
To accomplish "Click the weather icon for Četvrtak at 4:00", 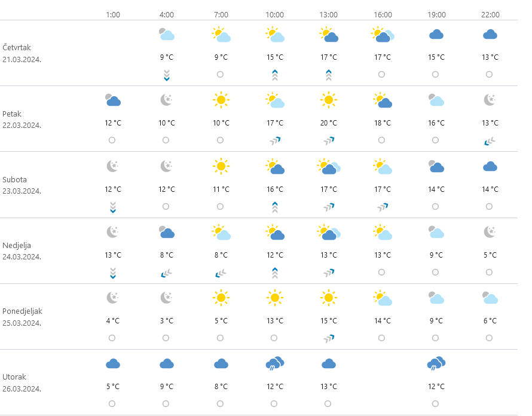I will [167, 35].
